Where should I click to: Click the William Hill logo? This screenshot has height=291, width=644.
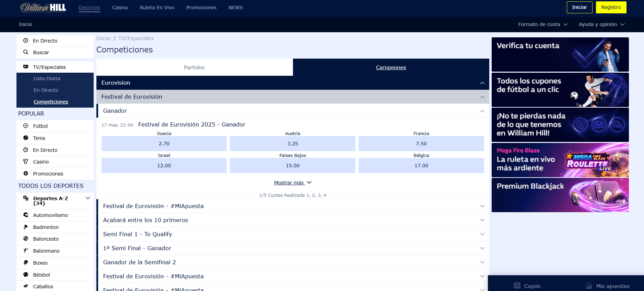click(x=43, y=7)
